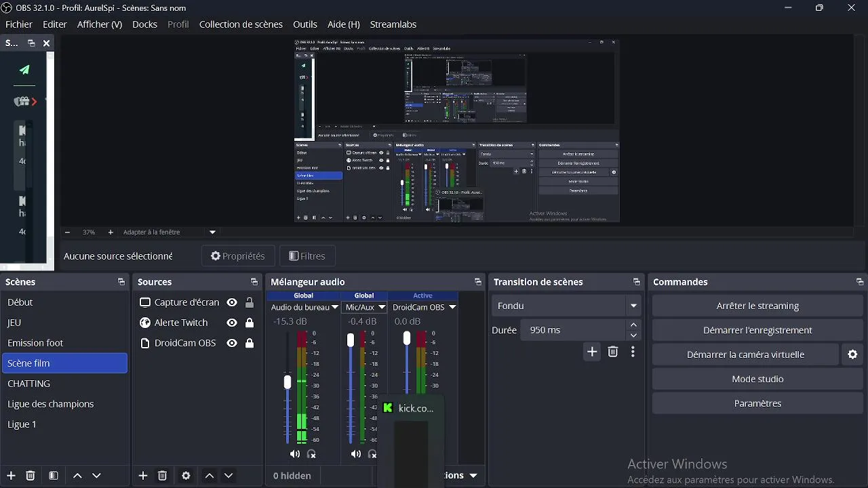Click the globe icon beside Alerte Twitch
The width and height of the screenshot is (868, 488).
(x=145, y=323)
